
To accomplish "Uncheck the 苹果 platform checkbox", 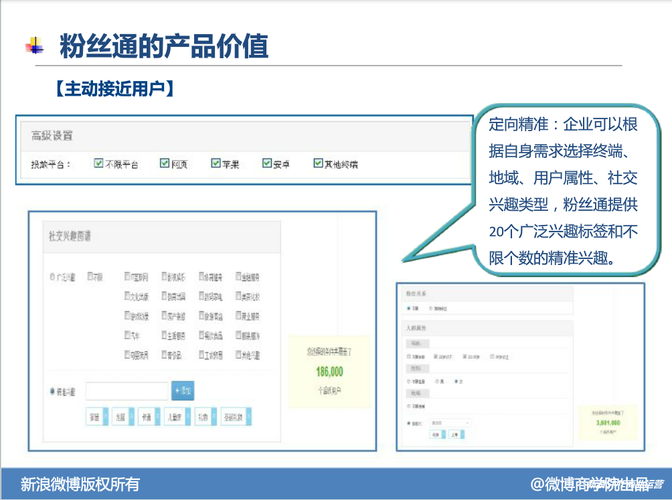I will [216, 163].
